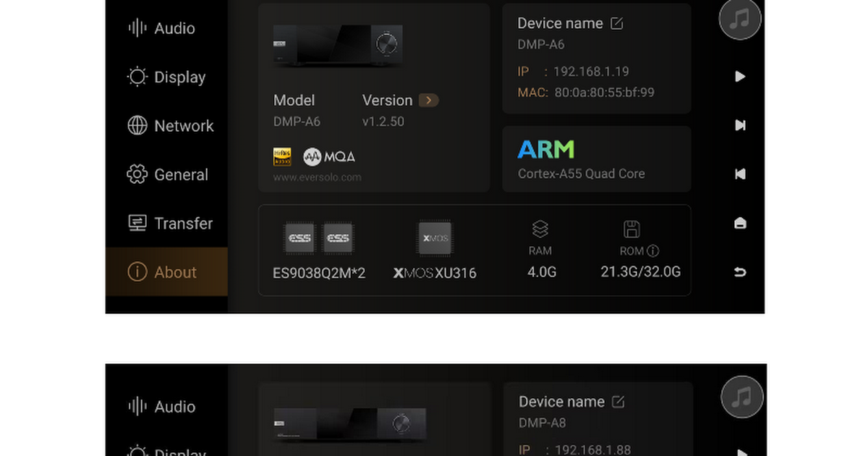Skip to the next track
This screenshot has width=868, height=456.
pyautogui.click(x=740, y=125)
